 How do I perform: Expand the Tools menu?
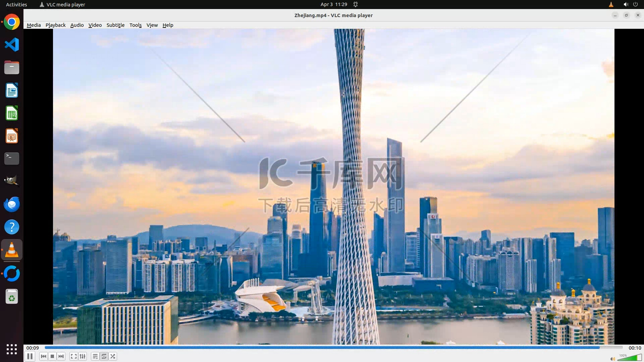pyautogui.click(x=136, y=25)
